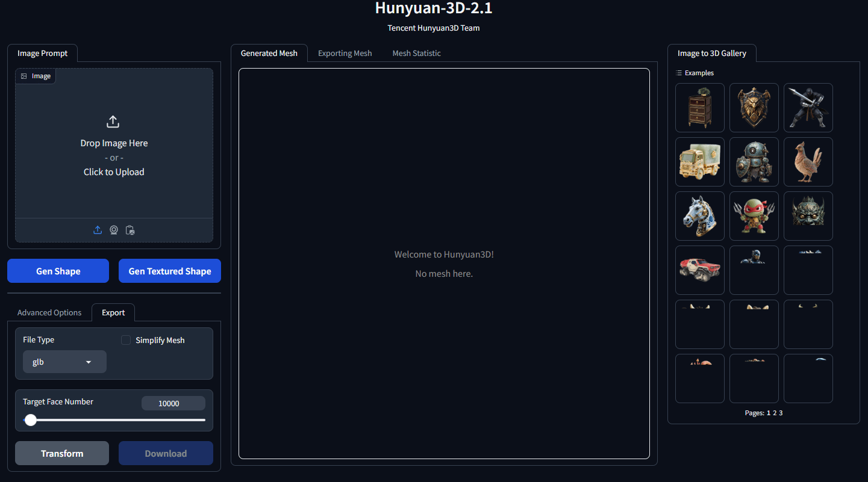Click the large upload arrow above Drop Image Here

tap(113, 122)
